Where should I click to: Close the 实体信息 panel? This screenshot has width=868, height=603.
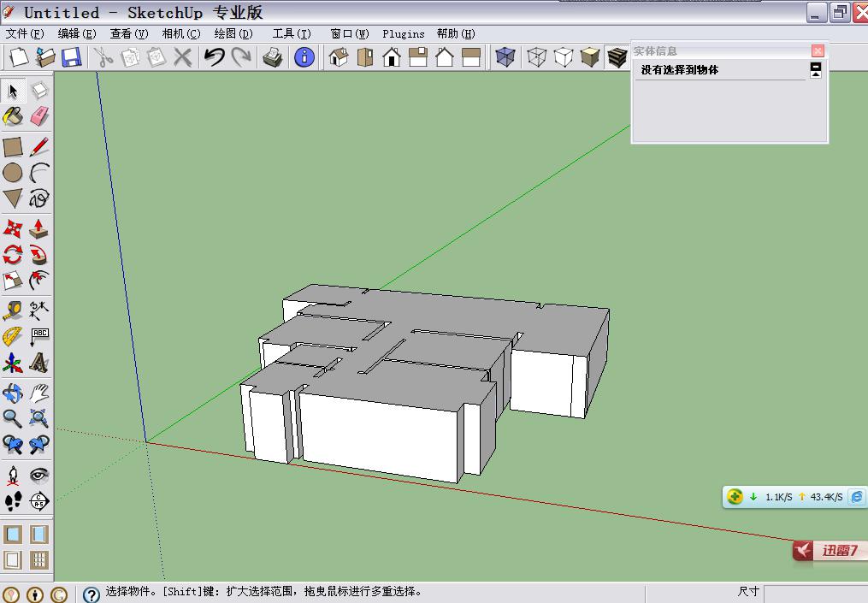pos(818,51)
